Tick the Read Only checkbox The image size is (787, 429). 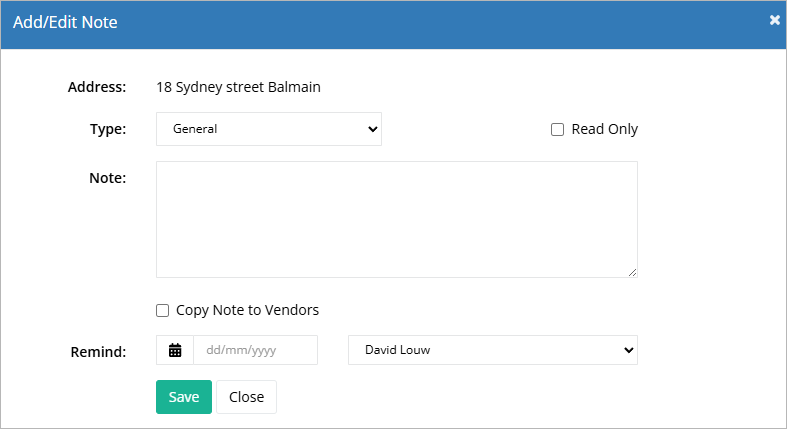[557, 129]
